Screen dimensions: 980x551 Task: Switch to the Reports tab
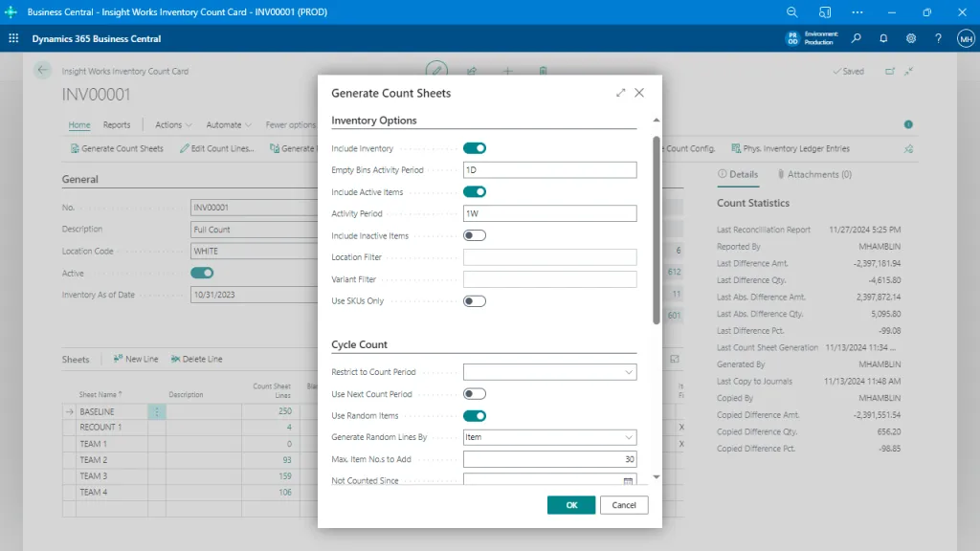117,124
